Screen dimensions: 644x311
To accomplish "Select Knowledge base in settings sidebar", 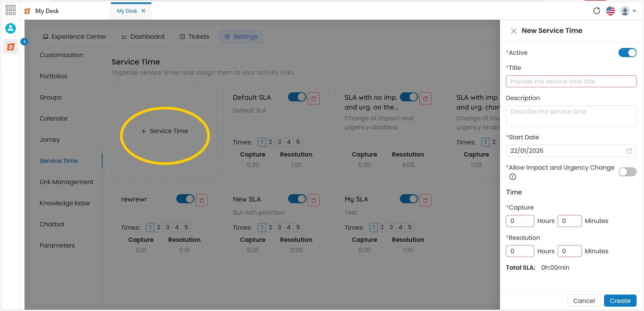I will coord(64,203).
